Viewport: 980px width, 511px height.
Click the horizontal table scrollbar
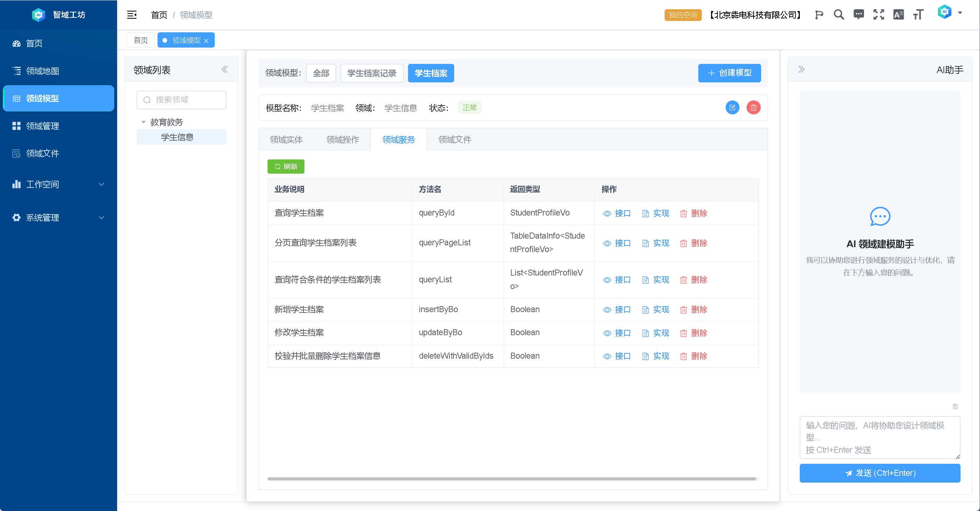tap(511, 479)
